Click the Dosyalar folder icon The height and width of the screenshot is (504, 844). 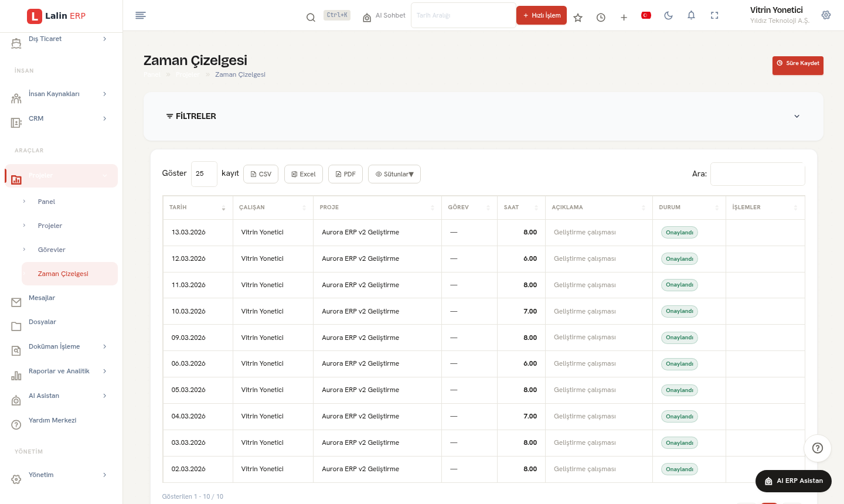point(16,326)
